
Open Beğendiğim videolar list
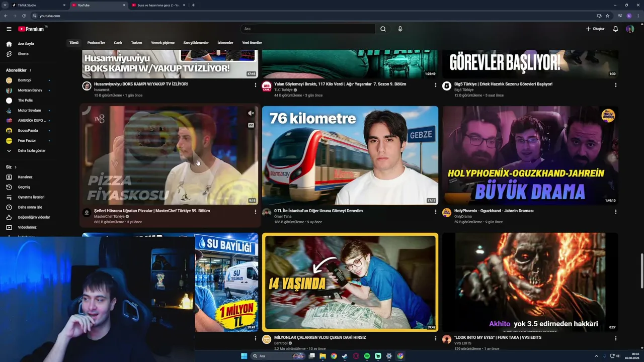click(x=34, y=217)
